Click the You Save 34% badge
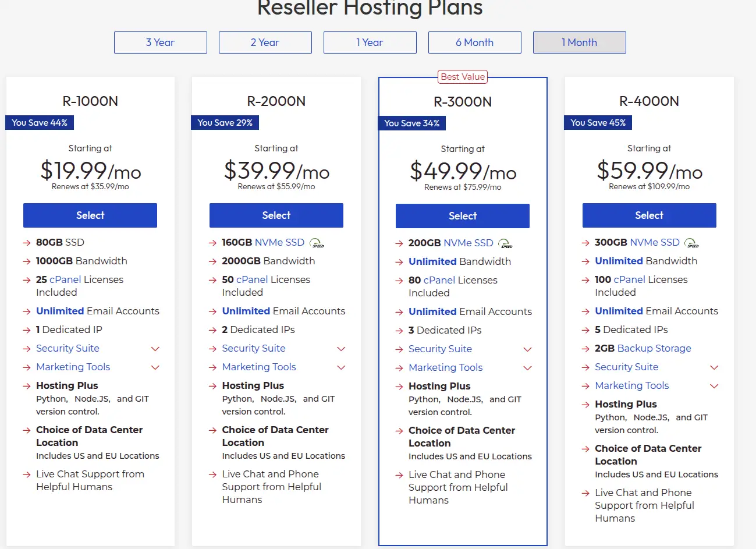Image resolution: width=756 pixels, height=549 pixels. tap(412, 123)
